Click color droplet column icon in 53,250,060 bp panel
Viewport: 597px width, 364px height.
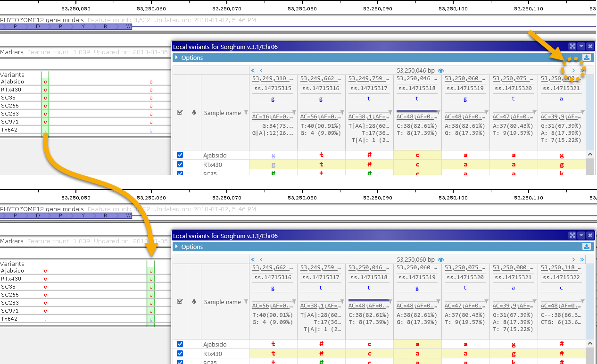(193, 302)
